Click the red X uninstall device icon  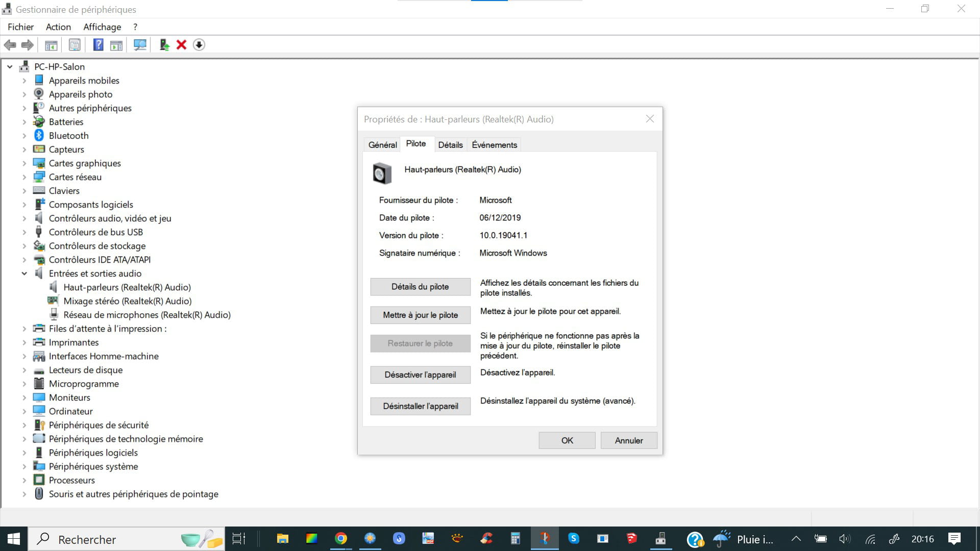click(x=181, y=45)
